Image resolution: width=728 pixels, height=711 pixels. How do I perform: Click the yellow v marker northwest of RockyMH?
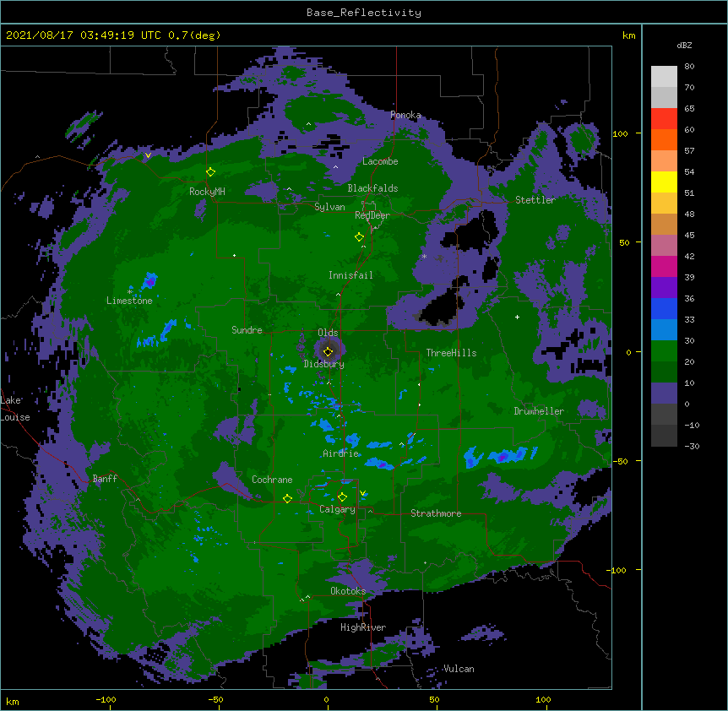point(148,155)
